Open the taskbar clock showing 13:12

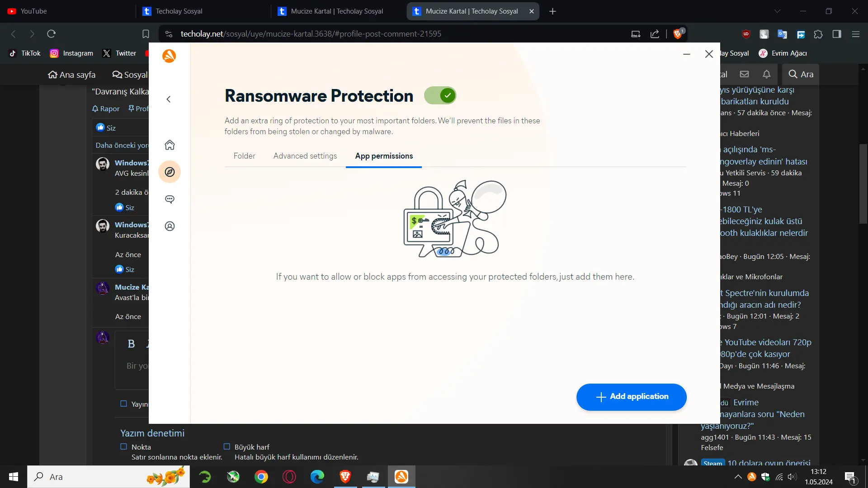tap(818, 477)
